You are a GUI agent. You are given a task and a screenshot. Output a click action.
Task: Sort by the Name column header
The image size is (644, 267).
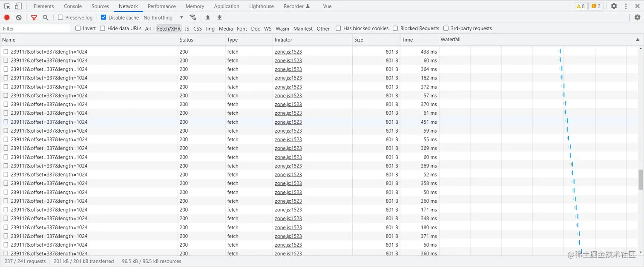pyautogui.click(x=89, y=40)
